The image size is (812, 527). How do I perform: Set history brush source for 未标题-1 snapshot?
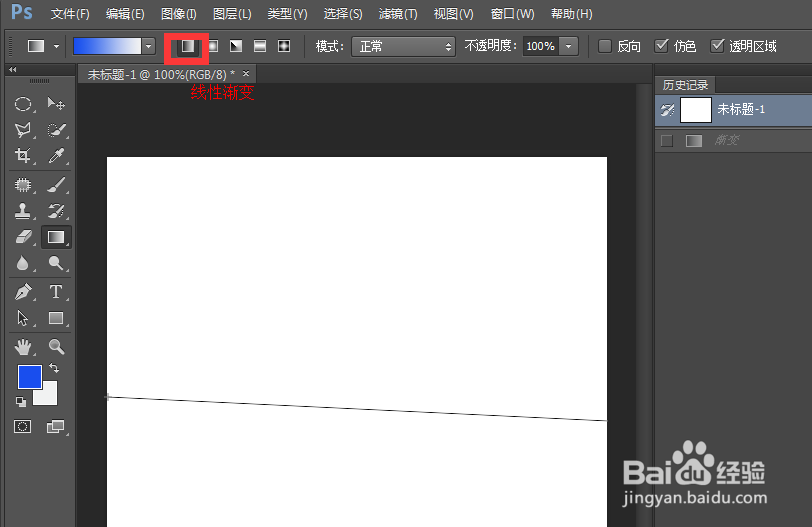667,110
